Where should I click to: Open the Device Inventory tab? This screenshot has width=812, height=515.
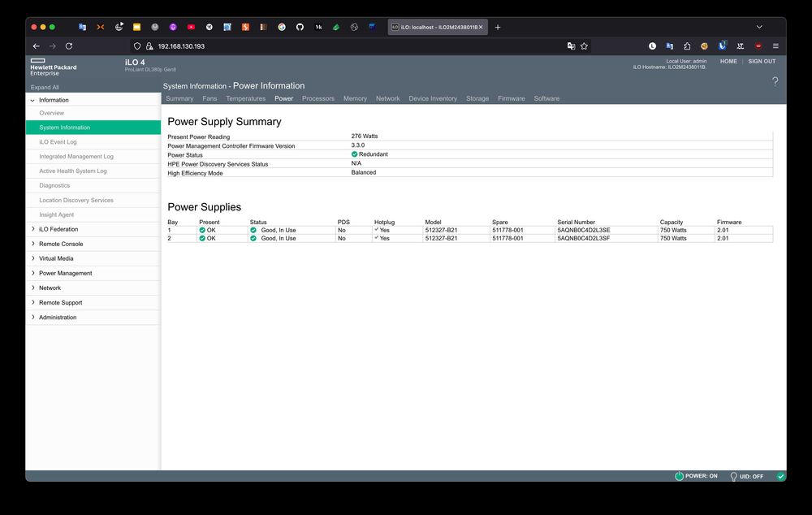point(433,98)
